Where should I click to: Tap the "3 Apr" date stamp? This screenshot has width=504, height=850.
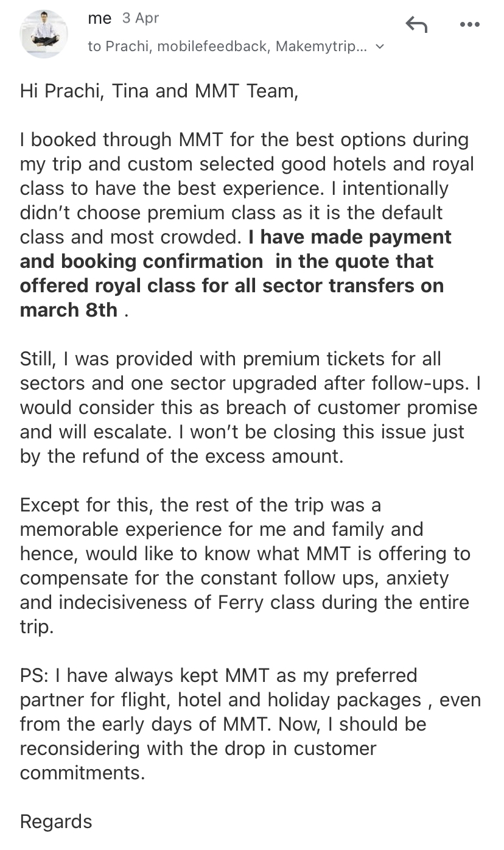(x=141, y=18)
